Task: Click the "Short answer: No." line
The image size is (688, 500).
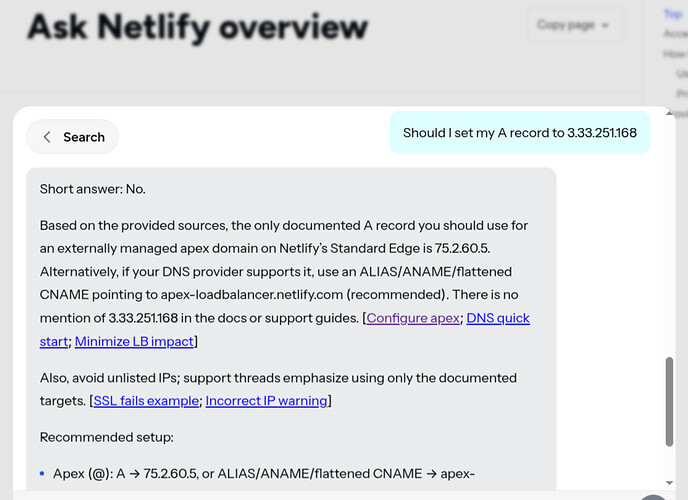Action: [x=93, y=189]
